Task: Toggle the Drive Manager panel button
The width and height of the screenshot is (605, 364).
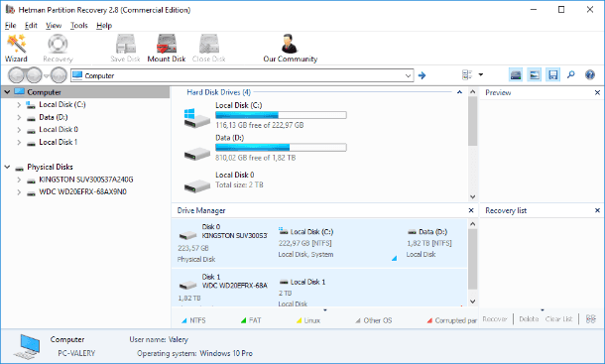Action: point(516,75)
